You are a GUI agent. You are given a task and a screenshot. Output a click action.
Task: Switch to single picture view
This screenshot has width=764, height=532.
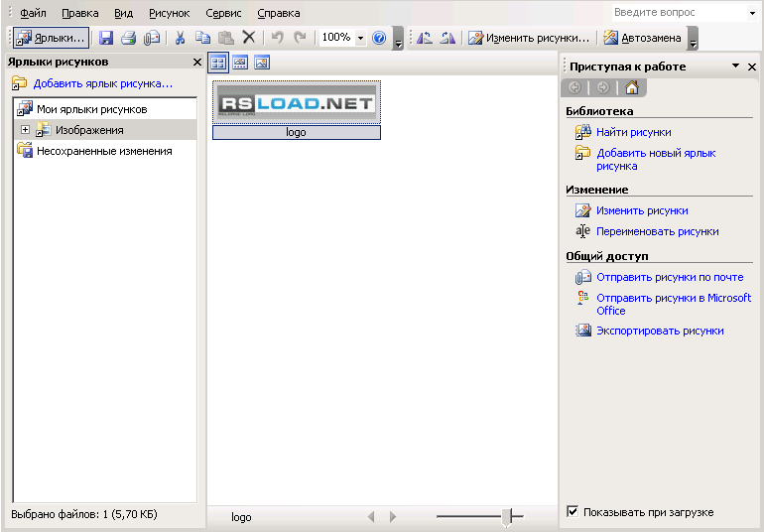click(x=262, y=63)
